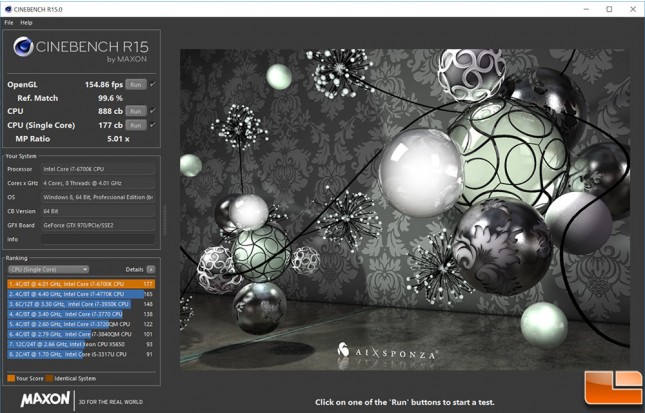Viewport: 645px width, 413px height.
Task: Click the MAXON logo at bottom
Action: (x=45, y=399)
